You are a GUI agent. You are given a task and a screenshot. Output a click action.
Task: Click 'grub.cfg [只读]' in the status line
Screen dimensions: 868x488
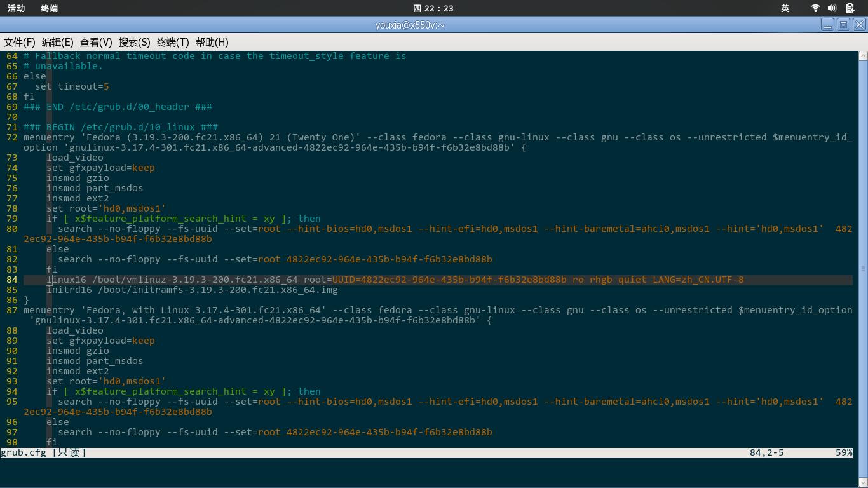(x=43, y=452)
